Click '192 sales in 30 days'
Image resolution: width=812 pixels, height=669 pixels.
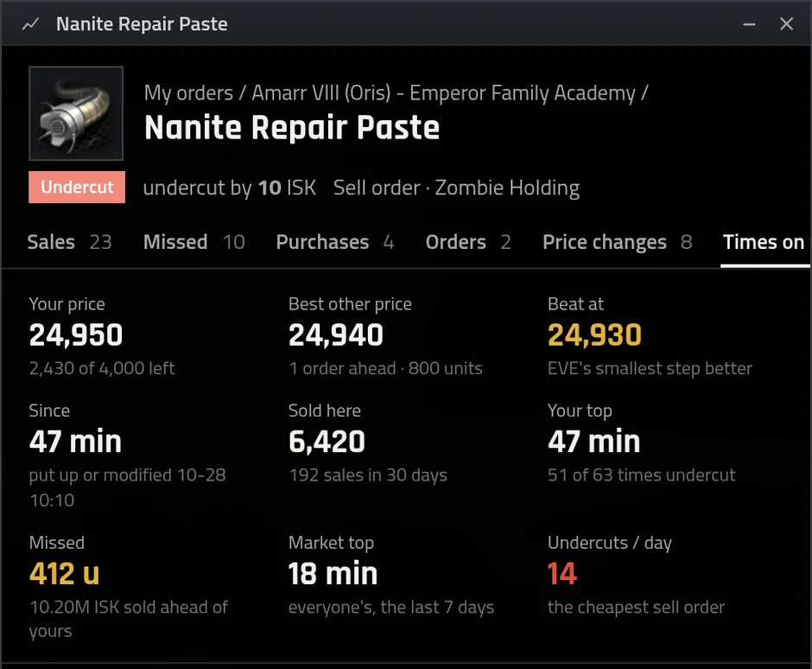(x=368, y=475)
